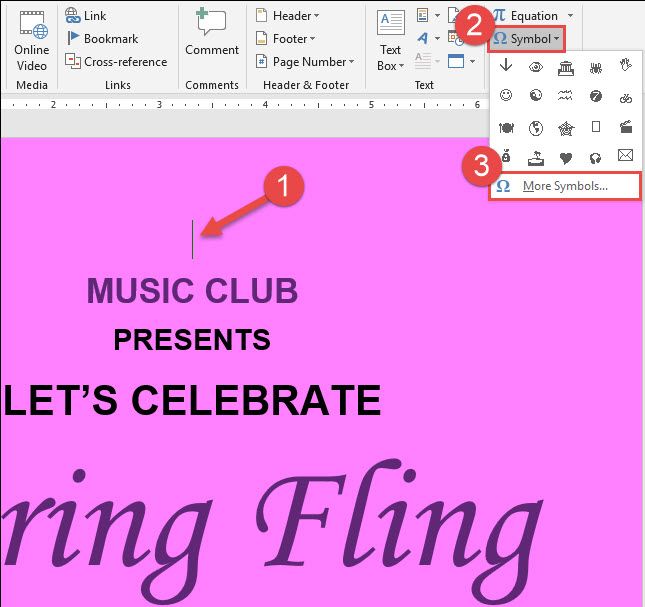Pick the smiley face symbol
The image size is (645, 607).
pyautogui.click(x=506, y=96)
